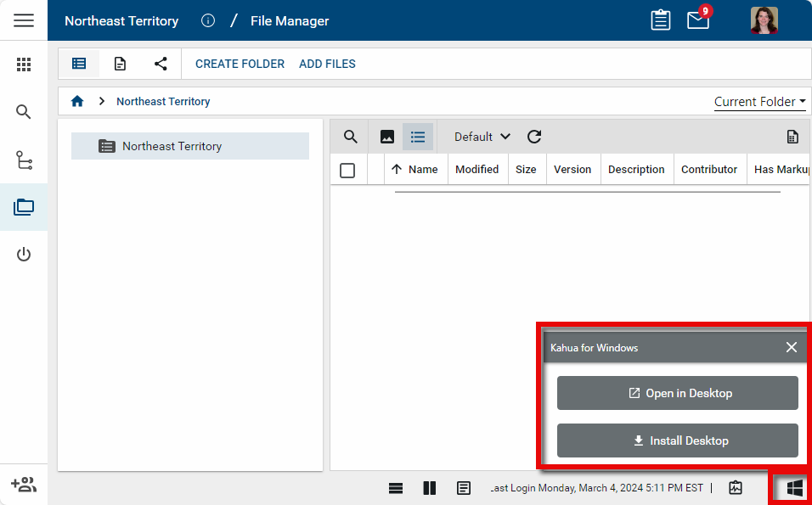Screen dimensions: 812x505
Task: Open the mail inbox with 9 notifications
Action: [698, 20]
